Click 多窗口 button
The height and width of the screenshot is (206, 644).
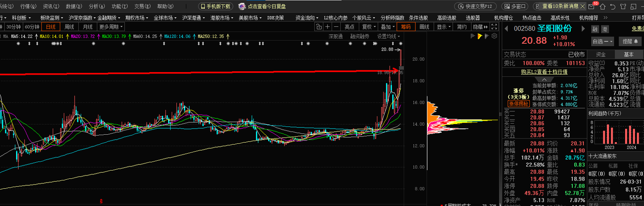tap(515, 6)
